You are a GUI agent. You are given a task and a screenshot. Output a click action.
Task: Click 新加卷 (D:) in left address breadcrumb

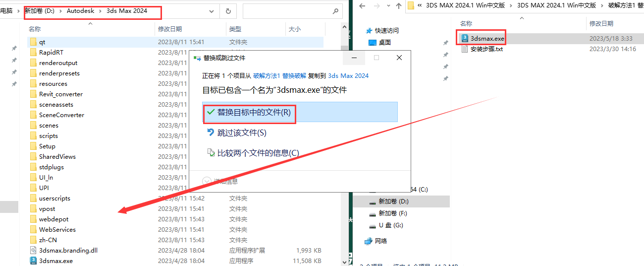point(41,11)
